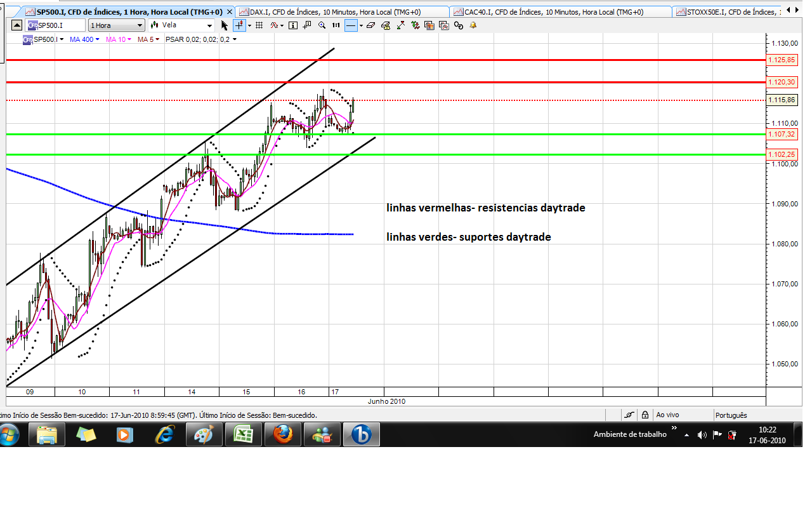Toggle the chart grid icon
Viewport: 812px width, 508px height.
pyautogui.click(x=259, y=25)
